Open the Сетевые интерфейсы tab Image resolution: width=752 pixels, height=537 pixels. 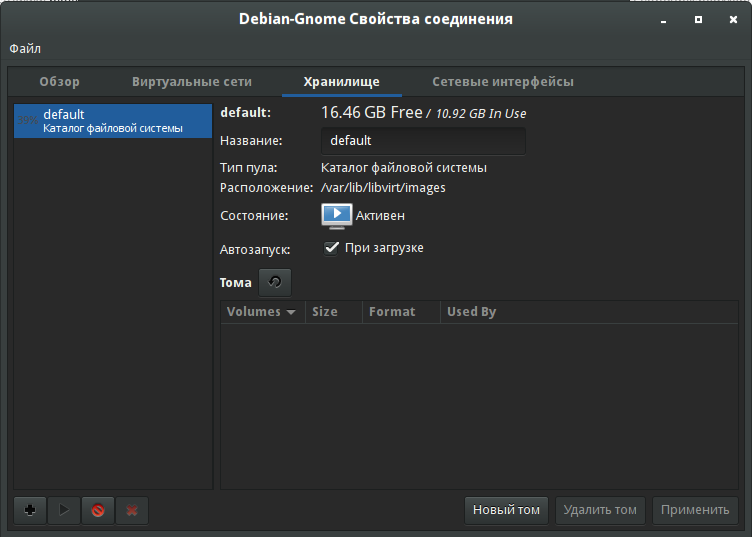pyautogui.click(x=503, y=82)
